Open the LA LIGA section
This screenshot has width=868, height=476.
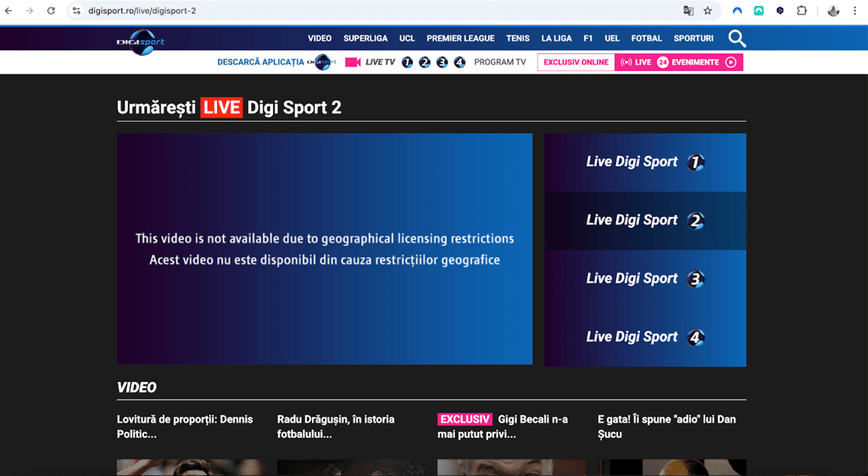[556, 38]
